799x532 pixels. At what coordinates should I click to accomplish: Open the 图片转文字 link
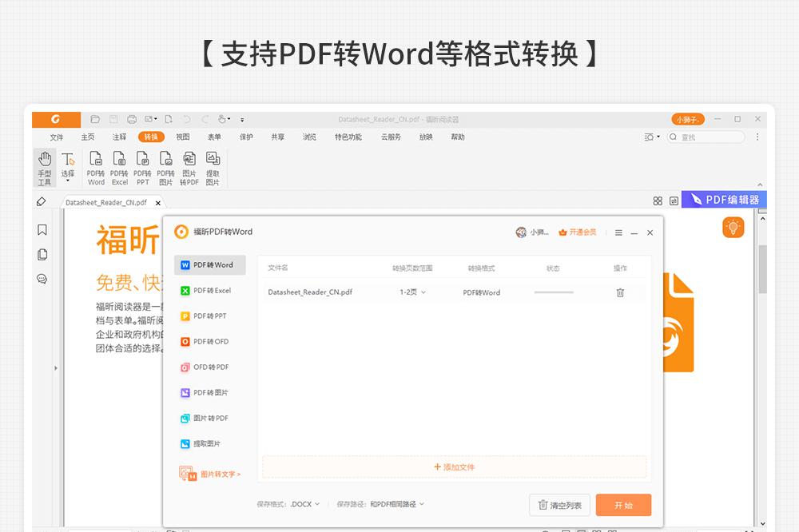pyautogui.click(x=209, y=474)
